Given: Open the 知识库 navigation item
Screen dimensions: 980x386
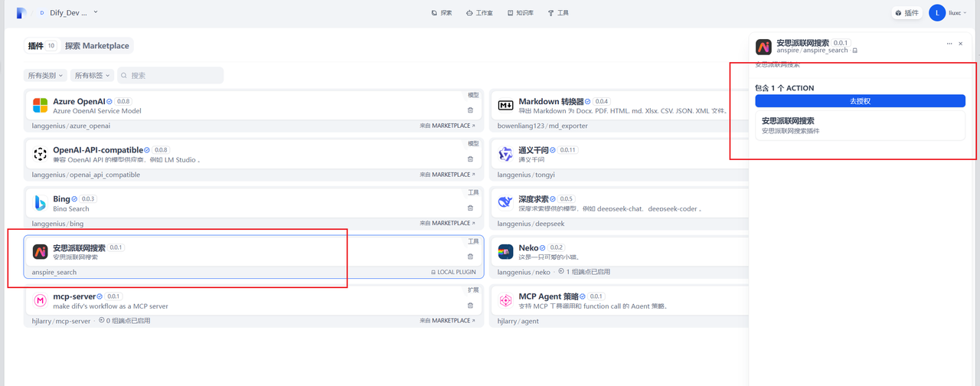Looking at the screenshot, I should 521,13.
